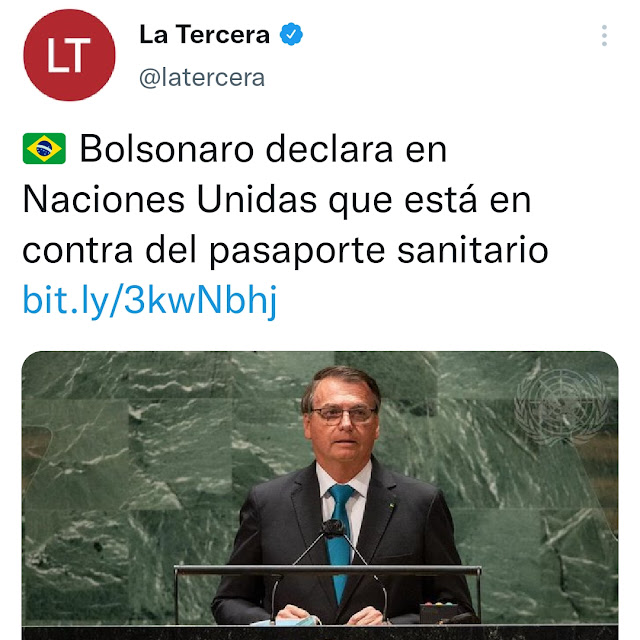
Task: Click the blue verified badge
Action: 291,34
